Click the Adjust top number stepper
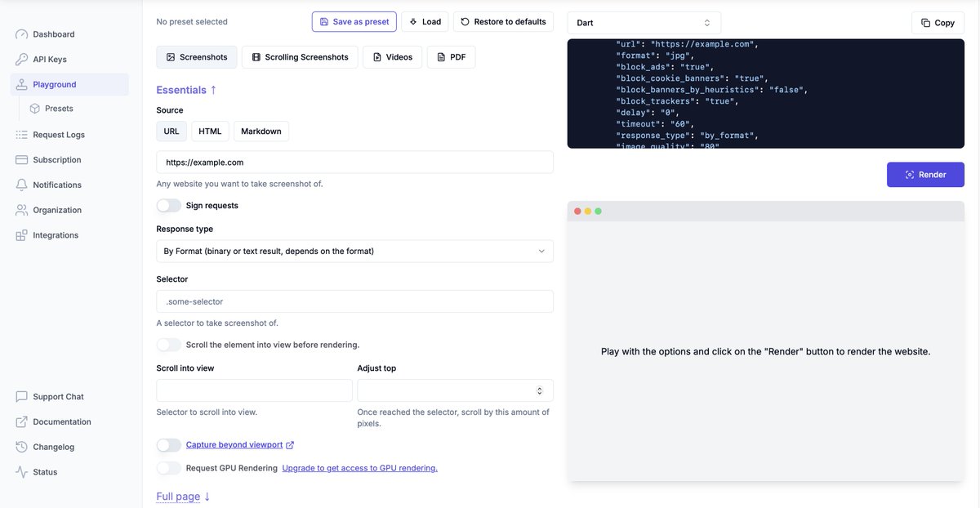Image resolution: width=980 pixels, height=508 pixels. [539, 390]
